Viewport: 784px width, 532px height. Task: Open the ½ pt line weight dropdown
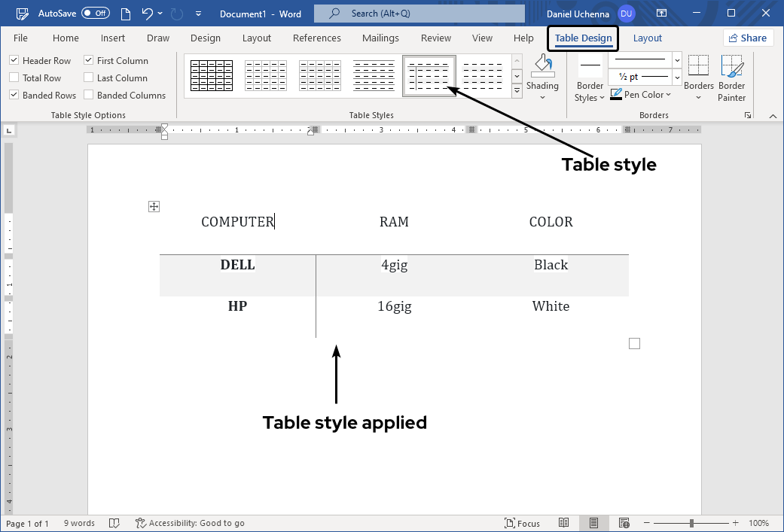coord(676,76)
